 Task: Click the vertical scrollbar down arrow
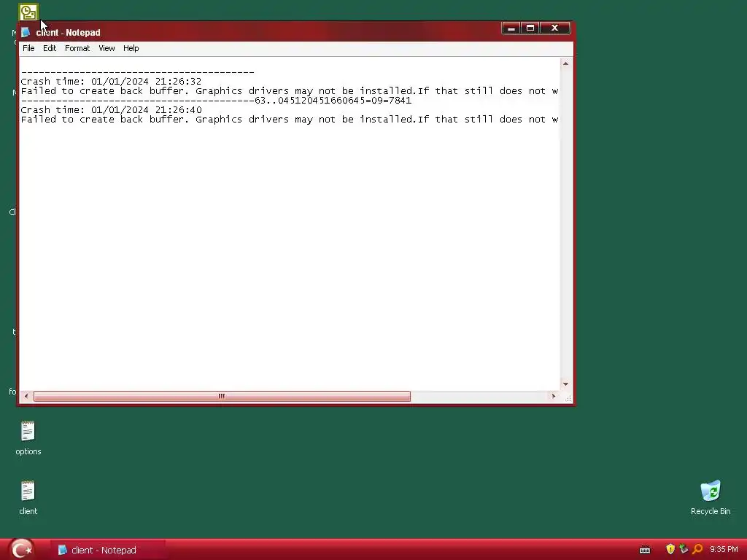coord(565,384)
